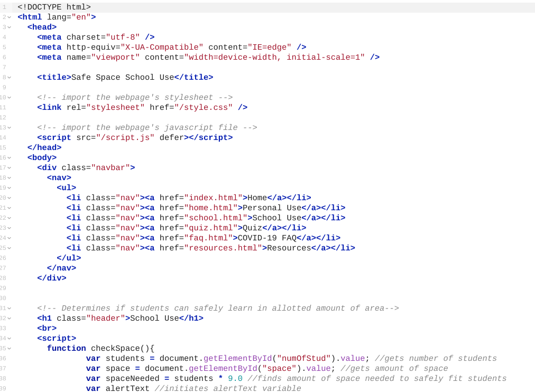Image resolution: width=535 pixels, height=392 pixels.
Task: Click the "home.html" href string
Action: (211, 208)
